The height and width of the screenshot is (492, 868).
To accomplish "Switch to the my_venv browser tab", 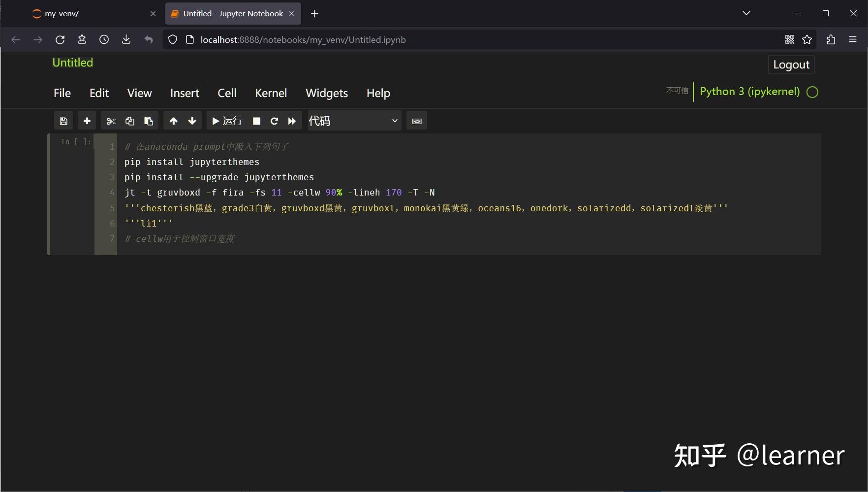I will [79, 13].
